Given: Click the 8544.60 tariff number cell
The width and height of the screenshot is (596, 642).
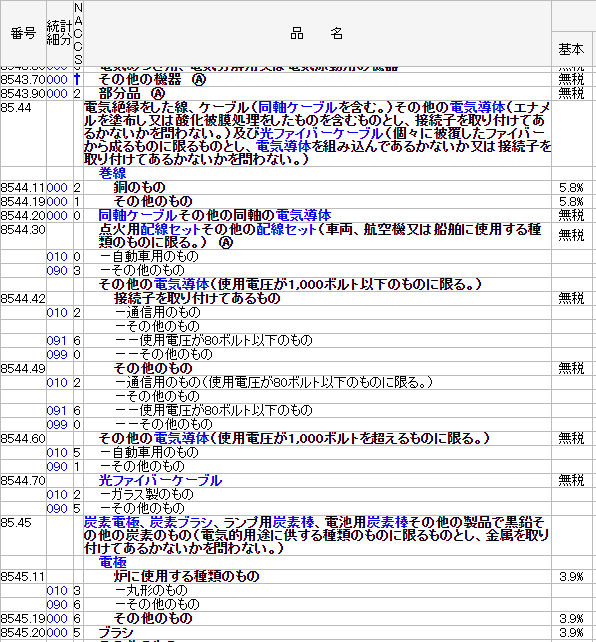Looking at the screenshot, I should (x=23, y=439).
